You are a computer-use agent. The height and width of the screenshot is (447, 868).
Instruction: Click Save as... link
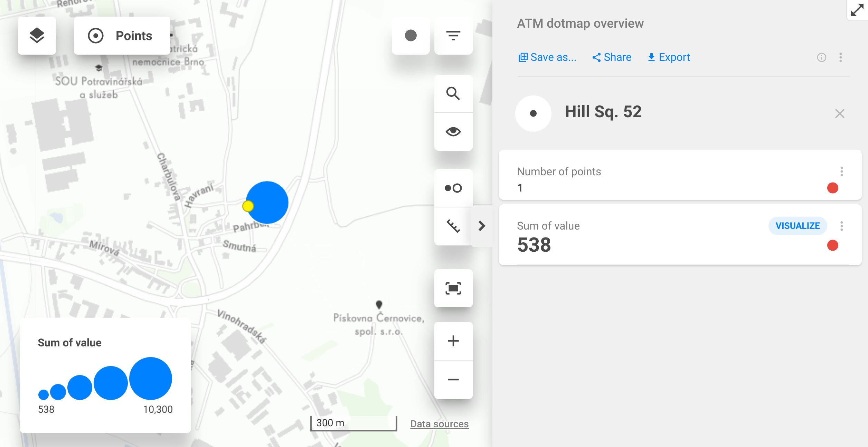(547, 57)
